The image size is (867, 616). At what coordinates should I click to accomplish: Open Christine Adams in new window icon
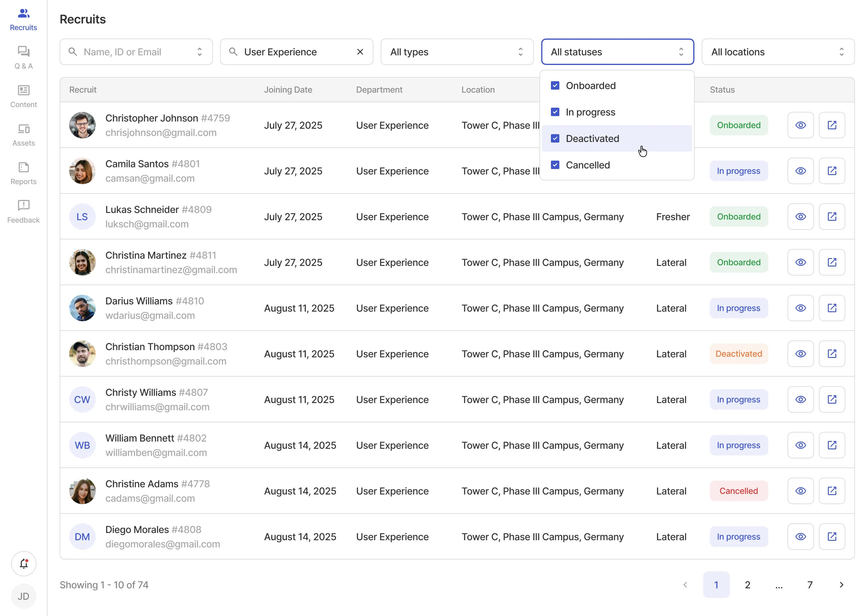(x=831, y=491)
